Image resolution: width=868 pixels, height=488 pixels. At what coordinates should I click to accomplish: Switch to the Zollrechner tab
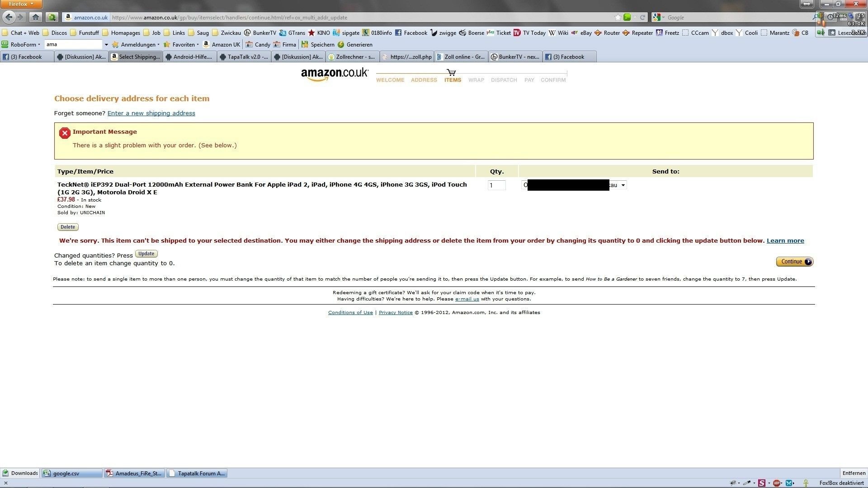tap(352, 56)
